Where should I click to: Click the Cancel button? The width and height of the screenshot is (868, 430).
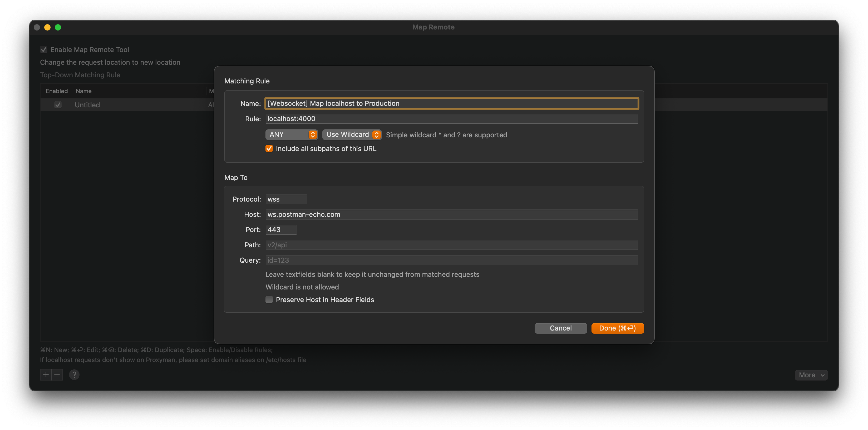pos(560,328)
